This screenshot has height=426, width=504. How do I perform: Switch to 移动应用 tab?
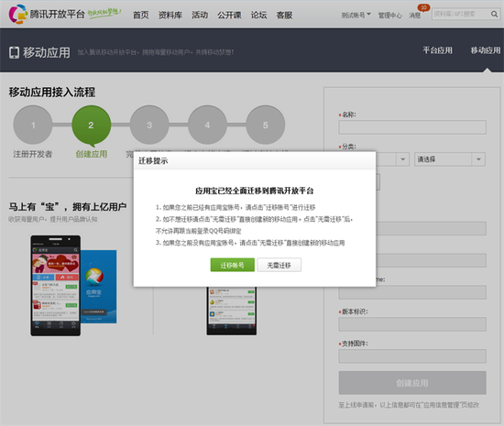[486, 50]
